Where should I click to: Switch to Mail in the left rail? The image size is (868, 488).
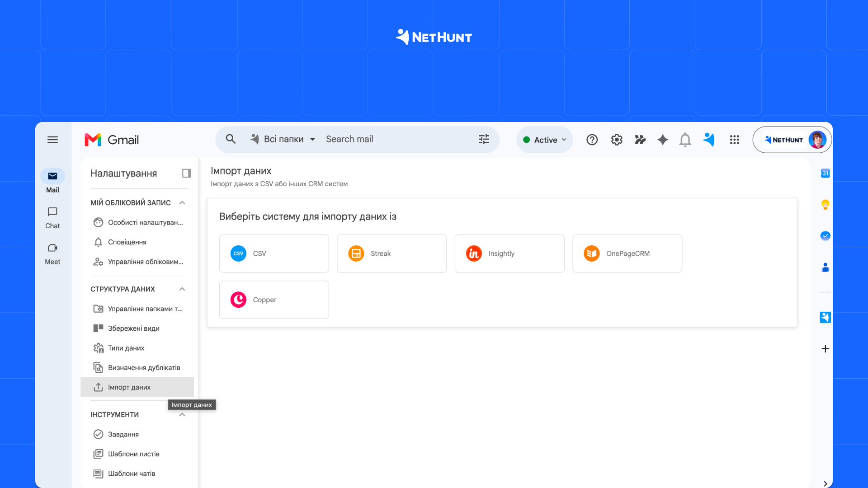52,181
